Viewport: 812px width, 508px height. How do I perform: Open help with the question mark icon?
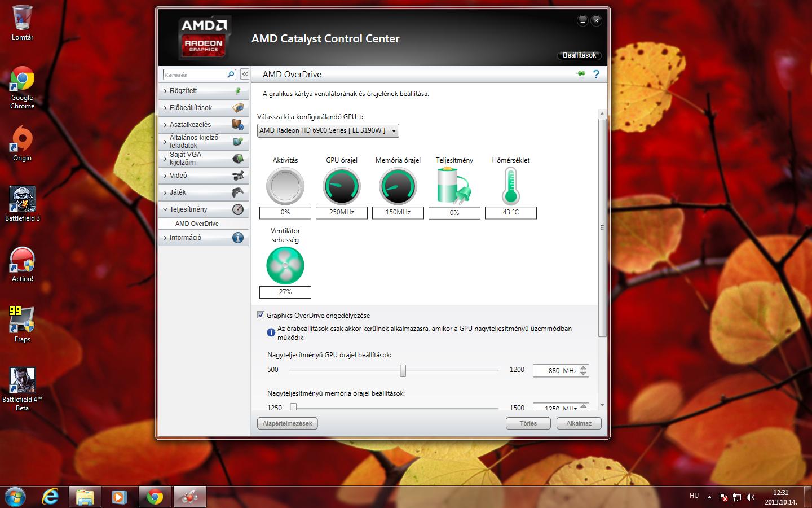click(596, 74)
